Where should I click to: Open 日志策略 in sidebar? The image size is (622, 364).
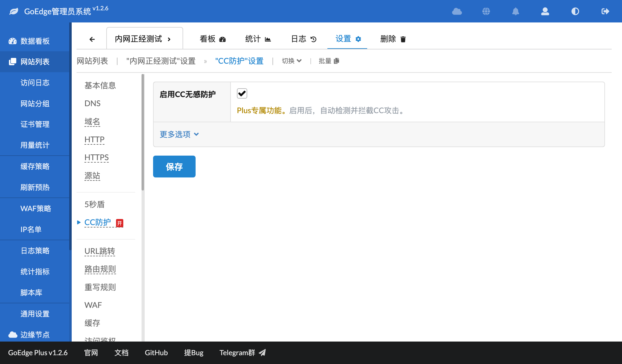click(x=35, y=251)
